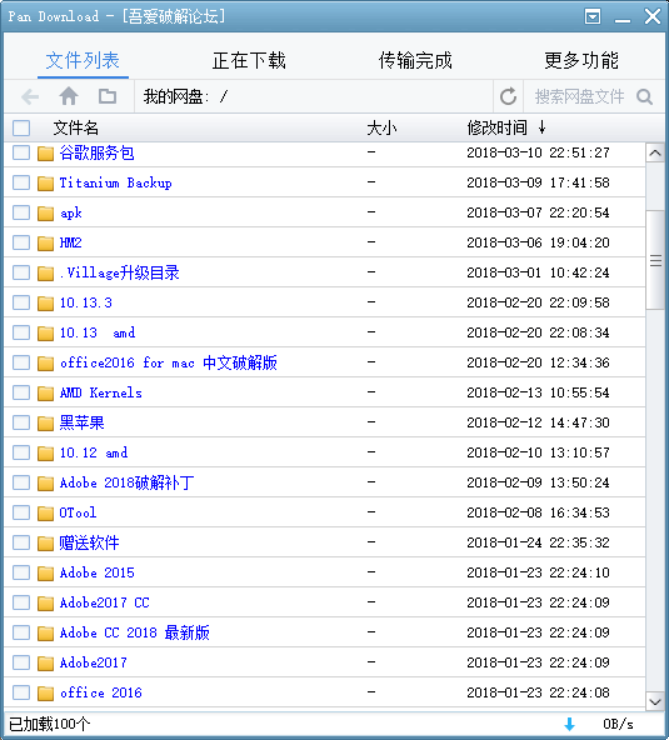Go to the home directory icon
The image size is (670, 740).
point(69,96)
